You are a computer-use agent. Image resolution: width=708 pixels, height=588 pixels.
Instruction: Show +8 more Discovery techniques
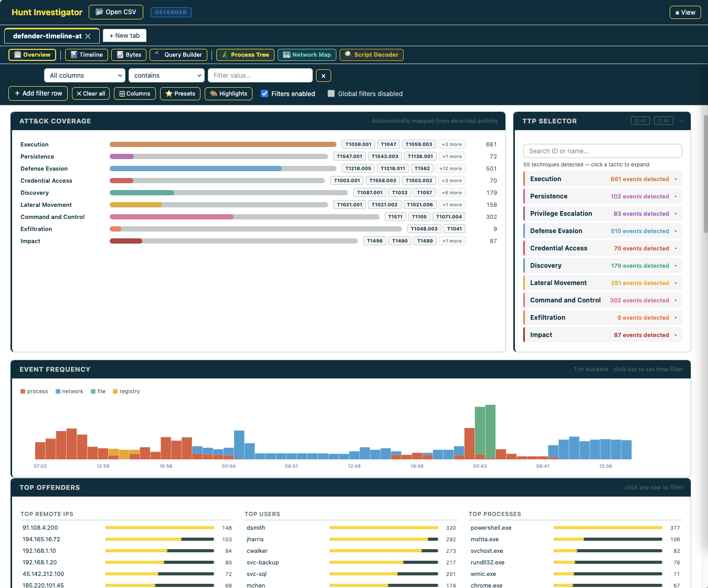[x=452, y=193]
